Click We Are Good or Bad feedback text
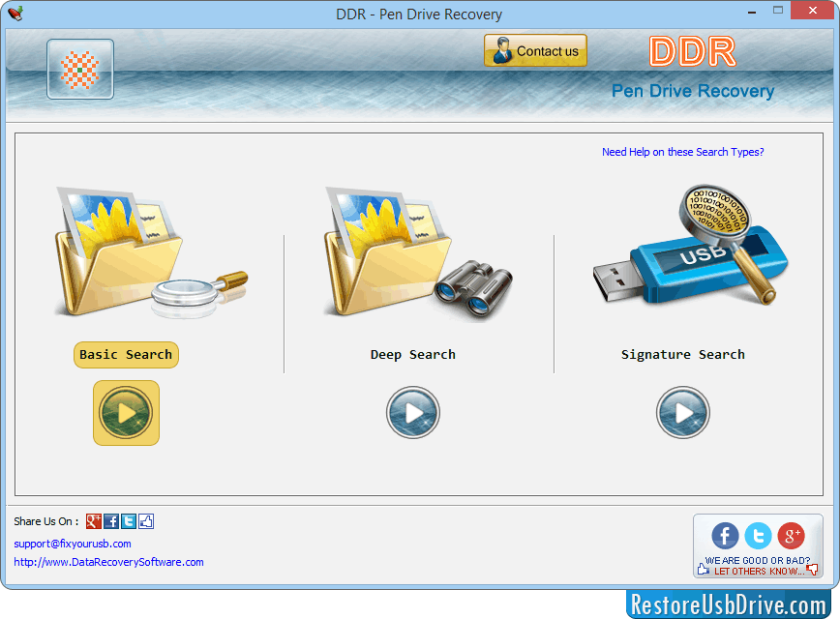 pos(758,561)
